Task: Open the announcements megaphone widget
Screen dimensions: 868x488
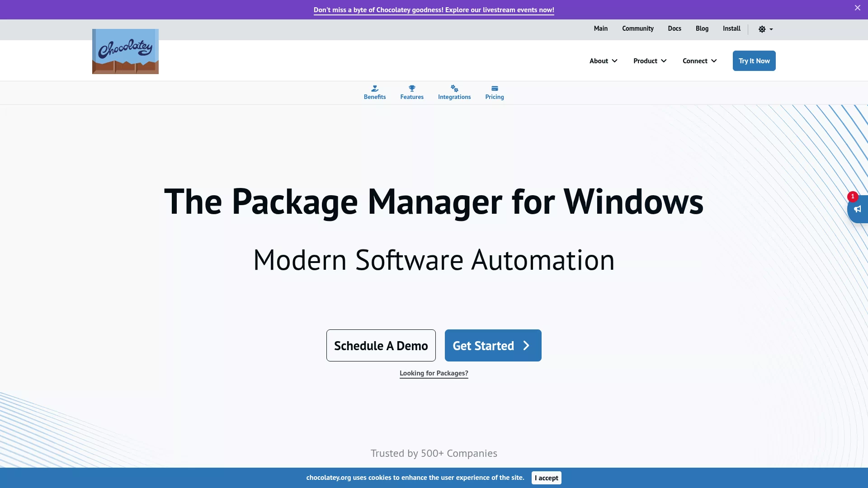Action: tap(858, 209)
